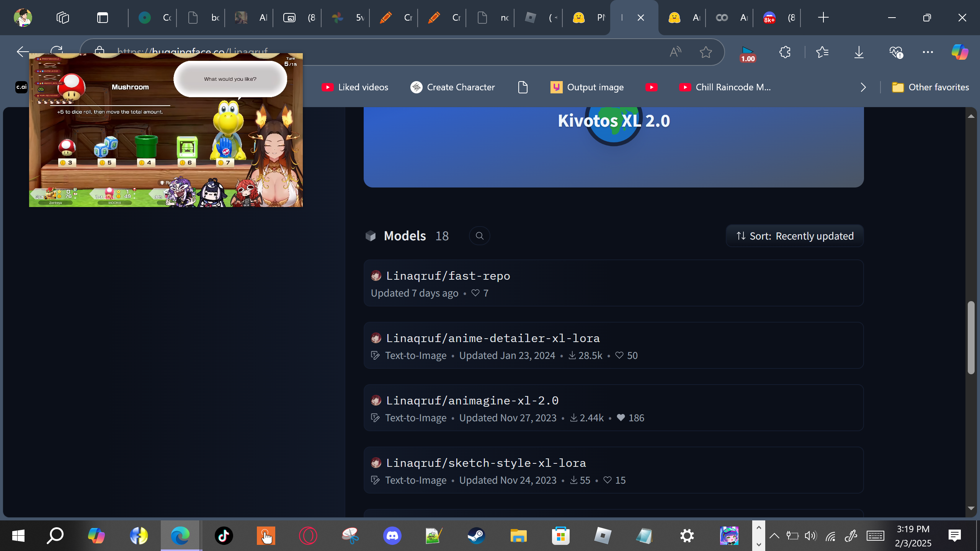Open the tab actions menu icon

click(103, 18)
